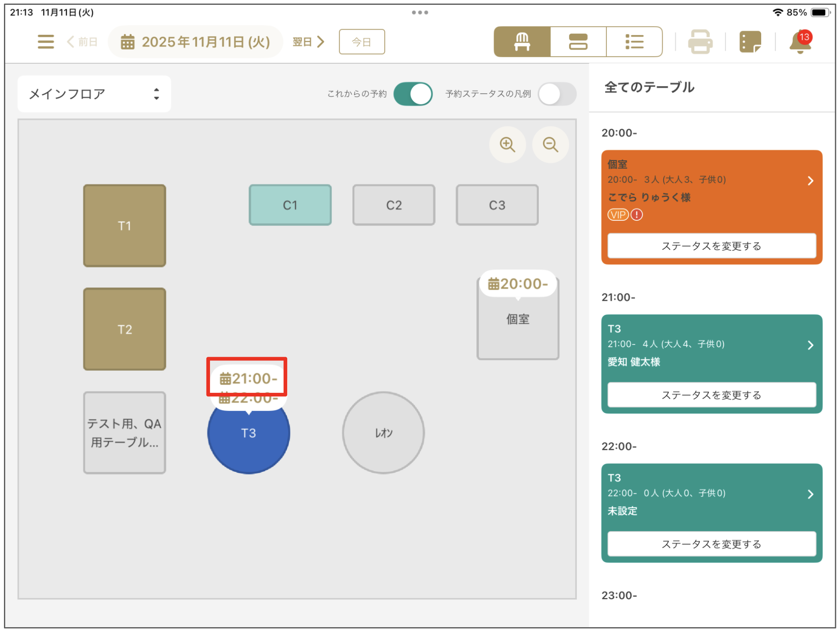840x632 pixels.
Task: Expand the 個室 20:00 reservation chevron
Action: pos(810,181)
